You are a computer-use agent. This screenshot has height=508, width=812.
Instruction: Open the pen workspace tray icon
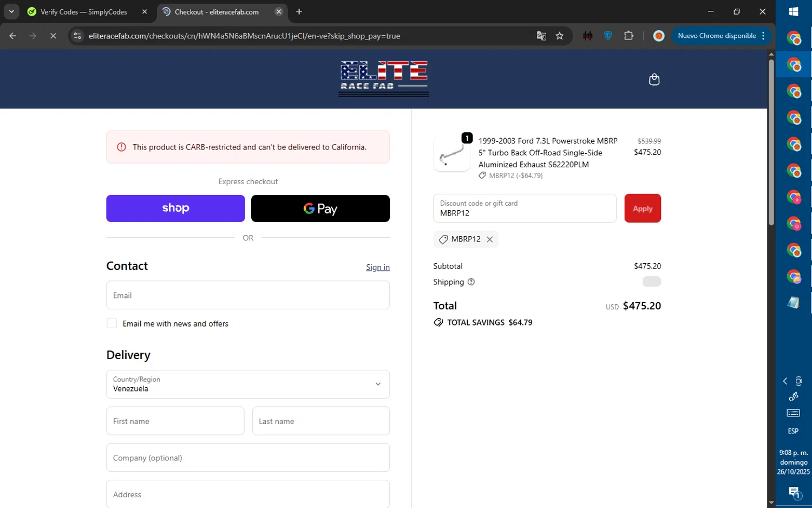pyautogui.click(x=794, y=397)
